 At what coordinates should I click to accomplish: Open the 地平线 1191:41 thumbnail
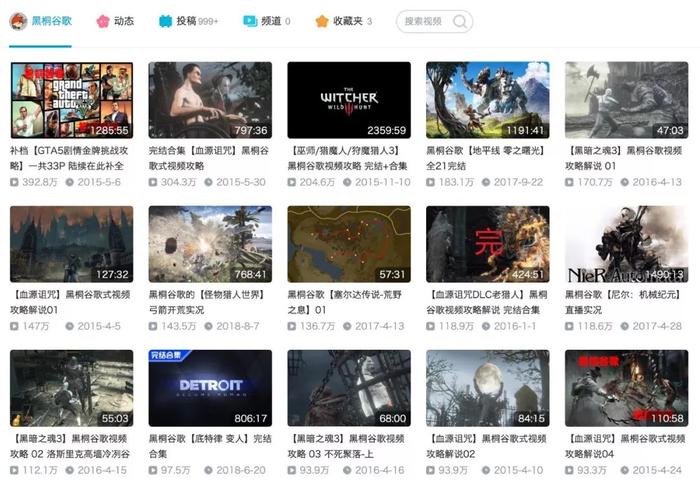(x=488, y=100)
